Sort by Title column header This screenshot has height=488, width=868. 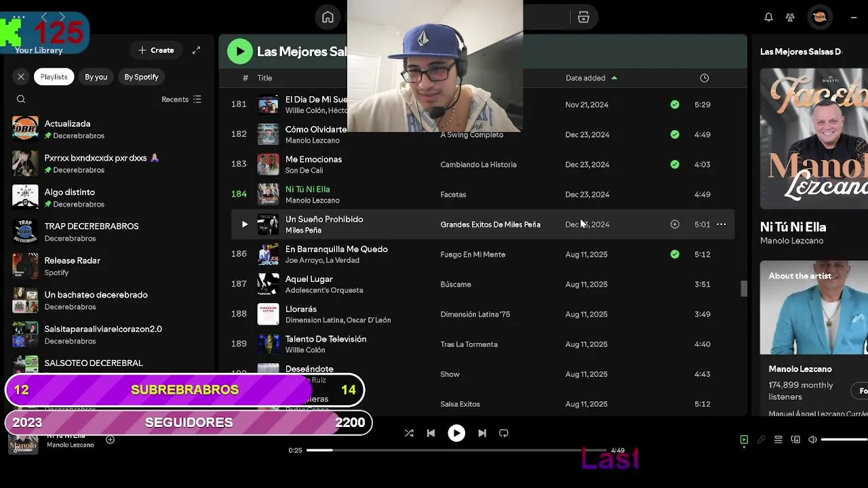click(x=264, y=78)
